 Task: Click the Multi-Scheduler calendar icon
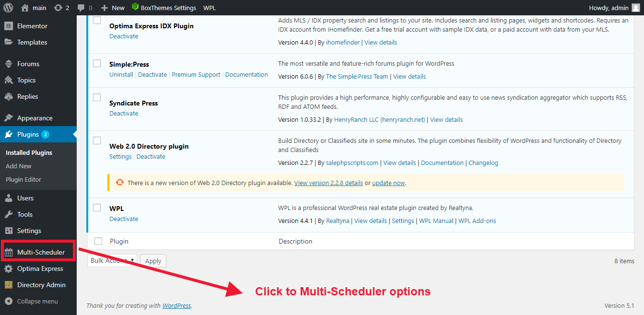[x=9, y=252]
